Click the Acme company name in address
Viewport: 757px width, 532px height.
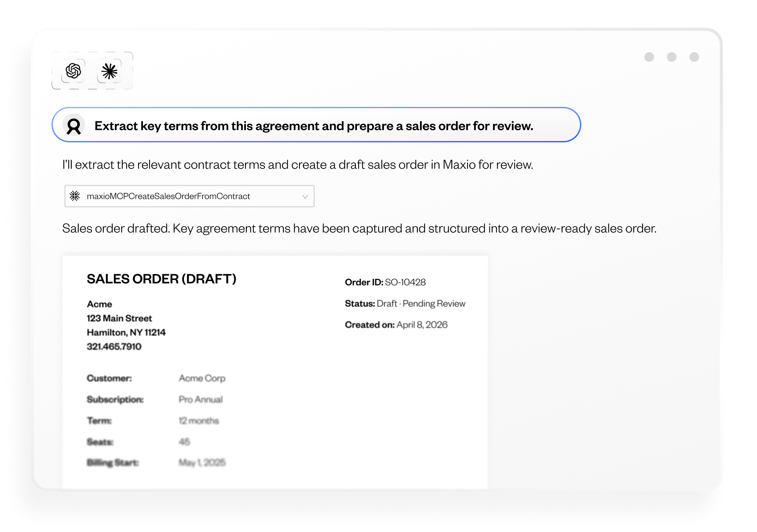[99, 304]
